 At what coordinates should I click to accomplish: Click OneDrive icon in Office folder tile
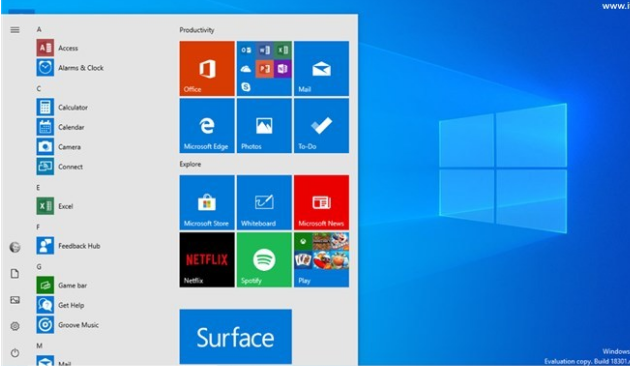pos(246,69)
